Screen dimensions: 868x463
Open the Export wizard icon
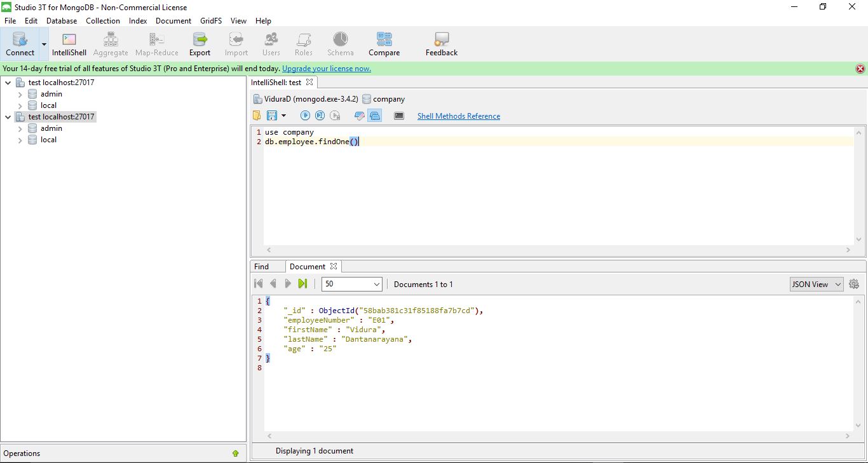click(x=200, y=44)
